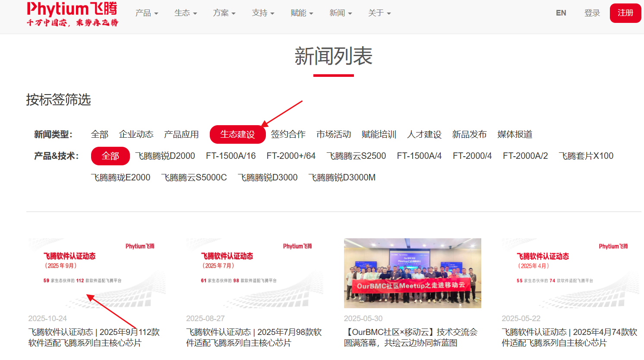Click the date 2025-10-24

point(47,319)
